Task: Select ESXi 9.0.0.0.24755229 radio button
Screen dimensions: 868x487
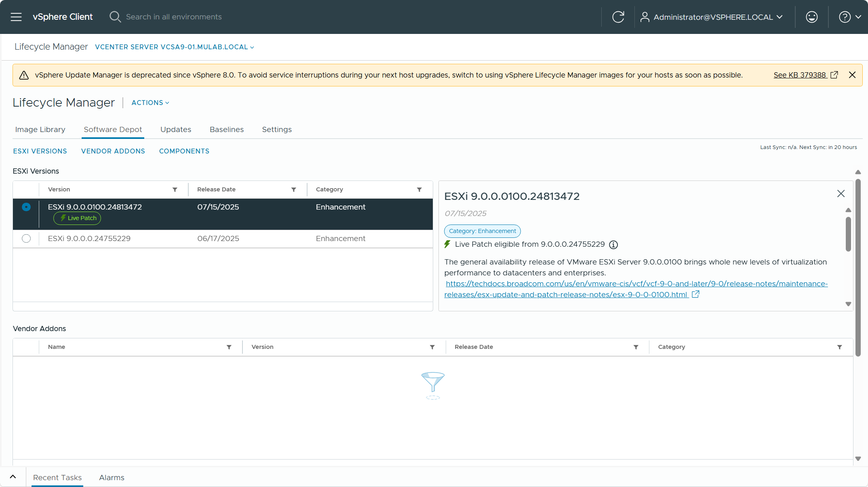Action: click(26, 239)
